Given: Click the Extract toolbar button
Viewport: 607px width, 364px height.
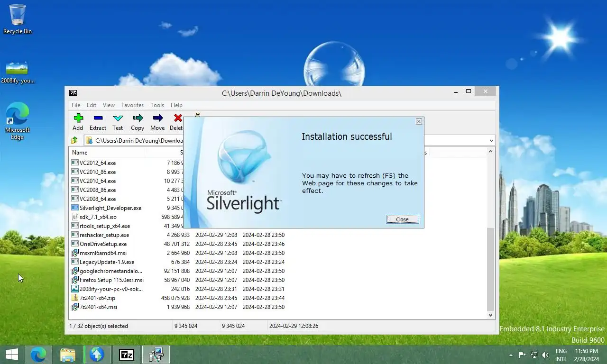Looking at the screenshot, I should [98, 122].
